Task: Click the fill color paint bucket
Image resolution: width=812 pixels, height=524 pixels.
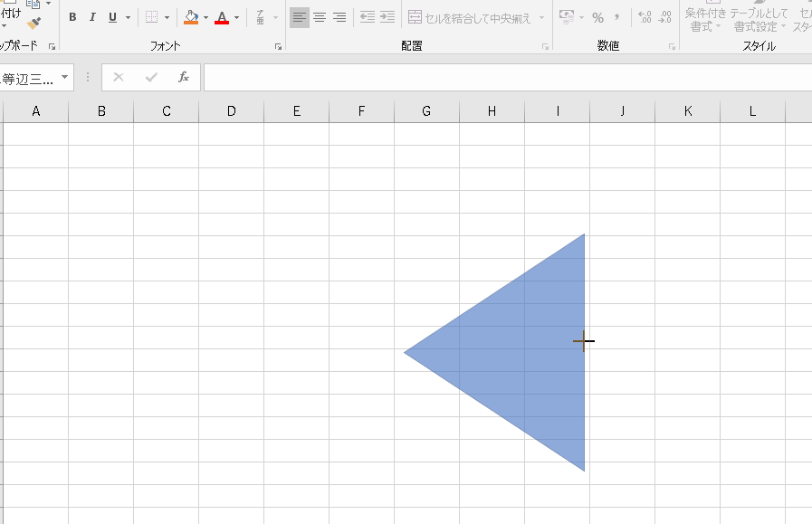Action: tap(190, 17)
